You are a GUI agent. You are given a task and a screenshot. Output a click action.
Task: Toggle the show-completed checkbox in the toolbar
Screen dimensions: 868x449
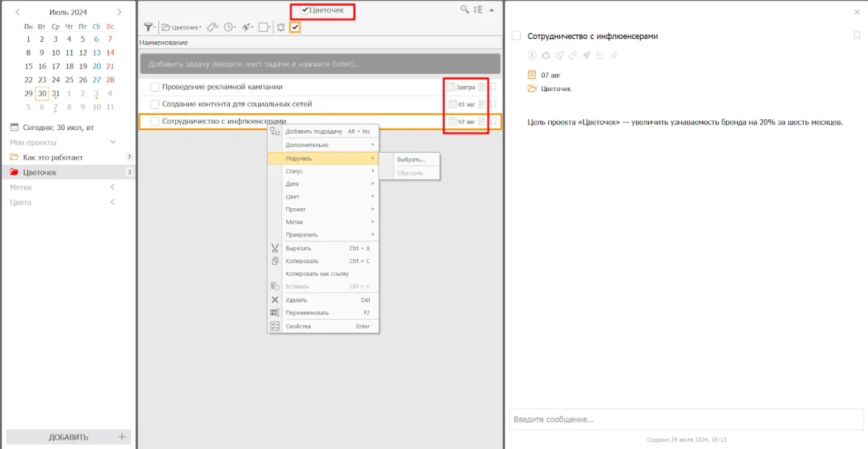point(295,27)
